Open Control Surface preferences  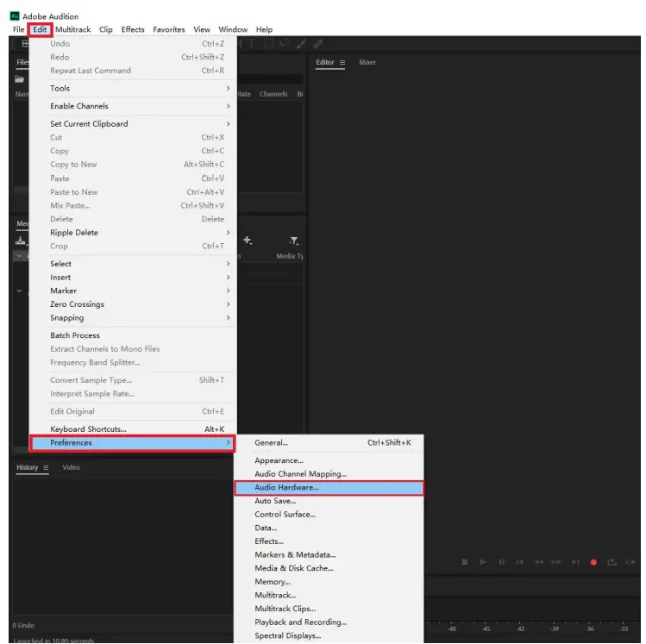329,515
